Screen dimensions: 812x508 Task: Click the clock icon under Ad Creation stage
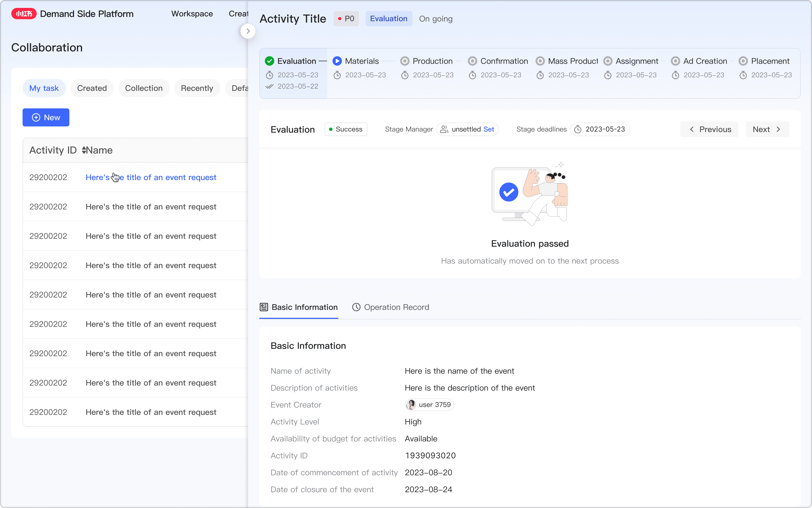click(675, 75)
